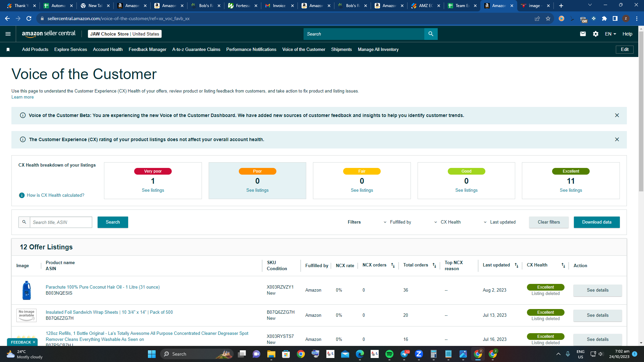The height and width of the screenshot is (362, 644).
Task: Expand the Fulfilled by filter
Action: 398,222
